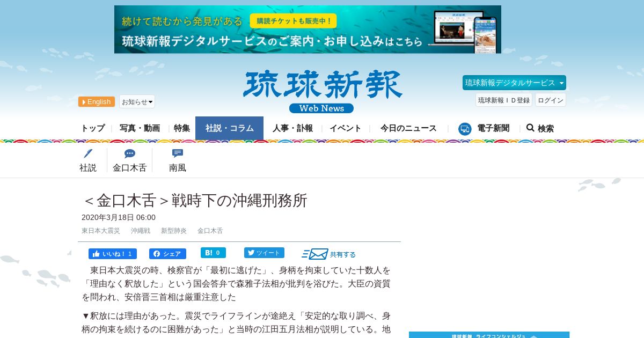Open the 琉球新報デジタルサービス banner ad

[x=308, y=30]
